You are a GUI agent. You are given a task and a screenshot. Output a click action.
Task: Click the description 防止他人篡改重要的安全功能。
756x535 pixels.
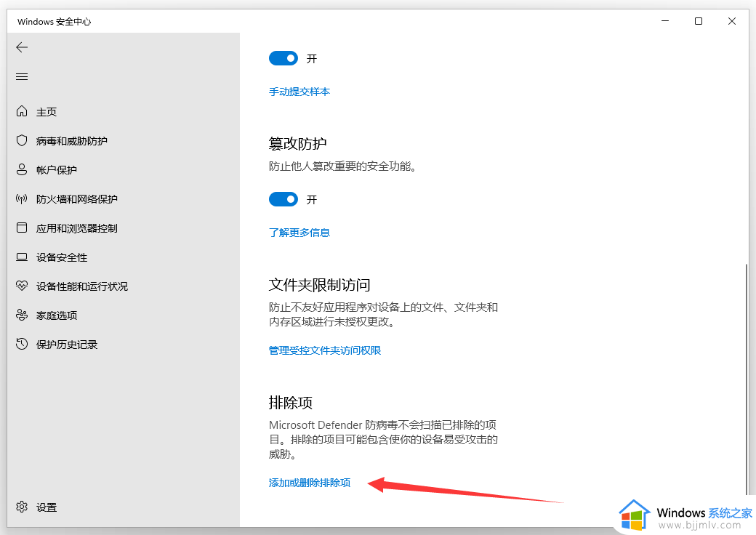click(x=343, y=166)
